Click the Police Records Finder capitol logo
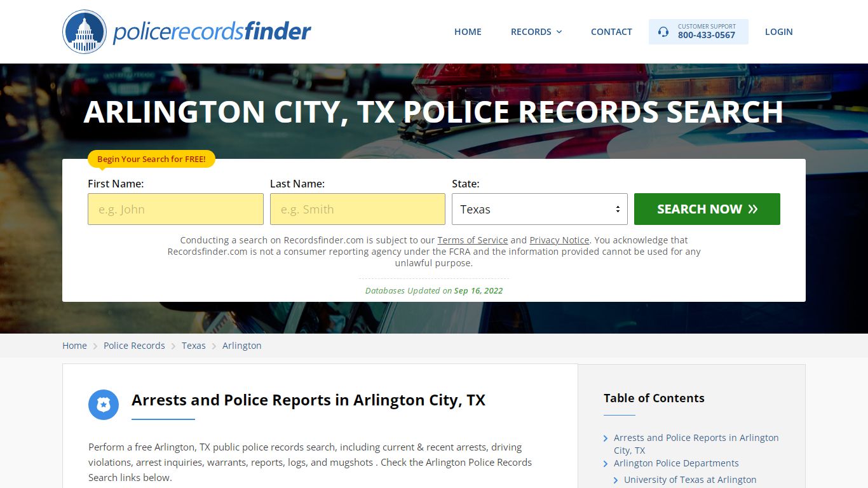Image resolution: width=868 pixels, height=488 pixels. tap(85, 32)
